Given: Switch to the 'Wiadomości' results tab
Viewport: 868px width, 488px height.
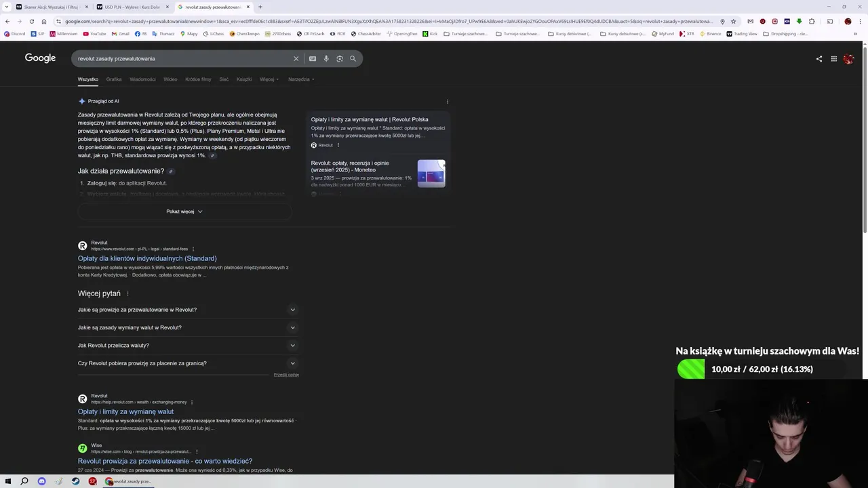Looking at the screenshot, I should (x=142, y=79).
